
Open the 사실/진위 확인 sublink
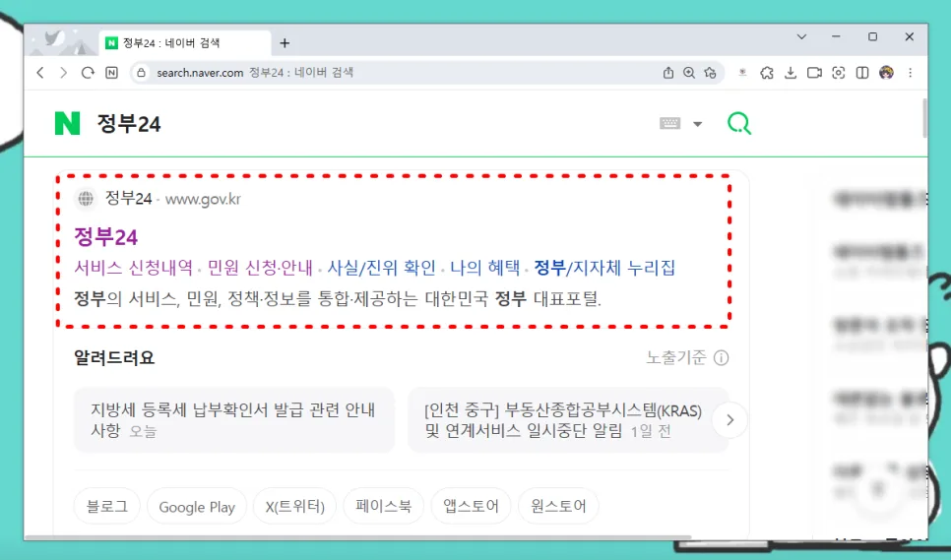382,268
